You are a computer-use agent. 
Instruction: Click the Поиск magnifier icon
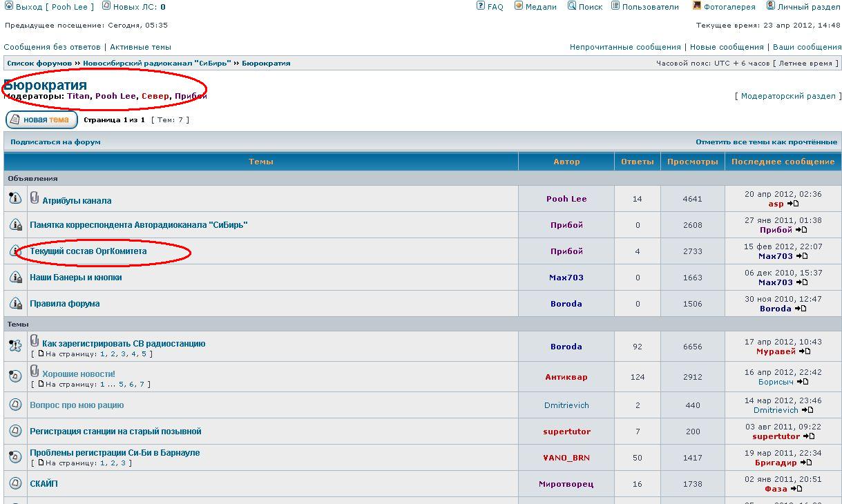click(572, 6)
